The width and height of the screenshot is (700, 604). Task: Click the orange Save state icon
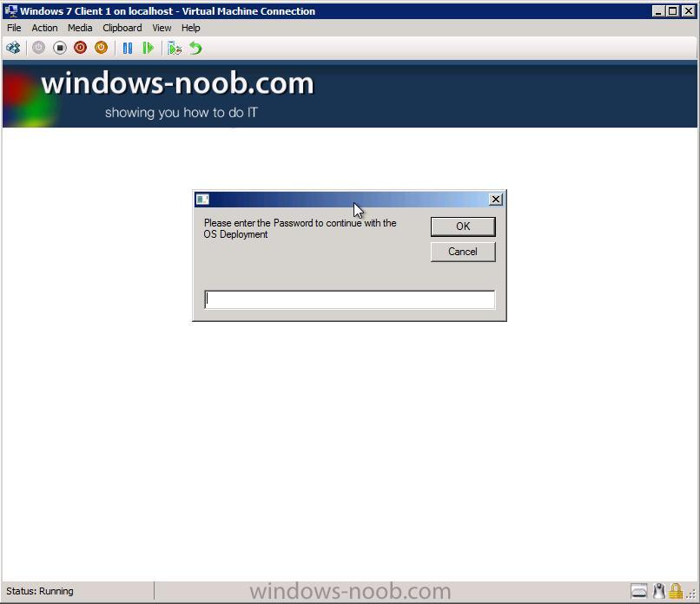click(x=102, y=48)
